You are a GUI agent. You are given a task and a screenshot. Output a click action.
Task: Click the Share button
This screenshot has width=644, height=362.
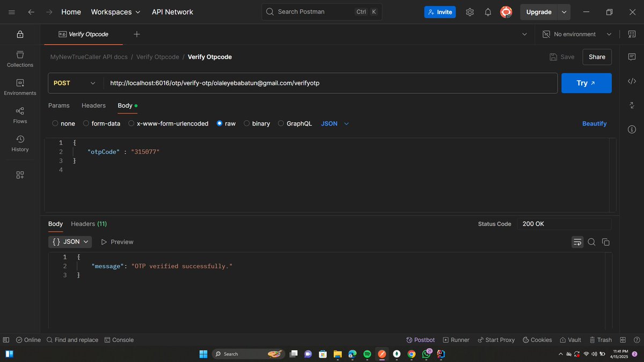tap(597, 57)
